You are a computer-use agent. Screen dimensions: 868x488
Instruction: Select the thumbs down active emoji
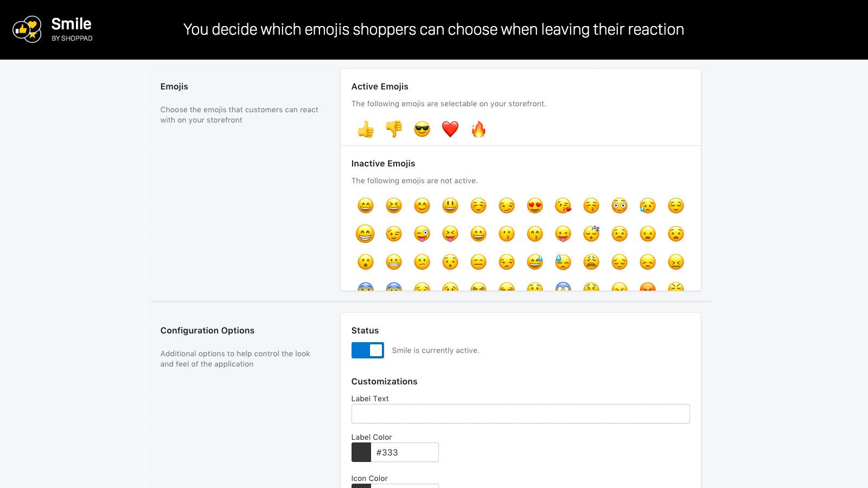point(393,129)
